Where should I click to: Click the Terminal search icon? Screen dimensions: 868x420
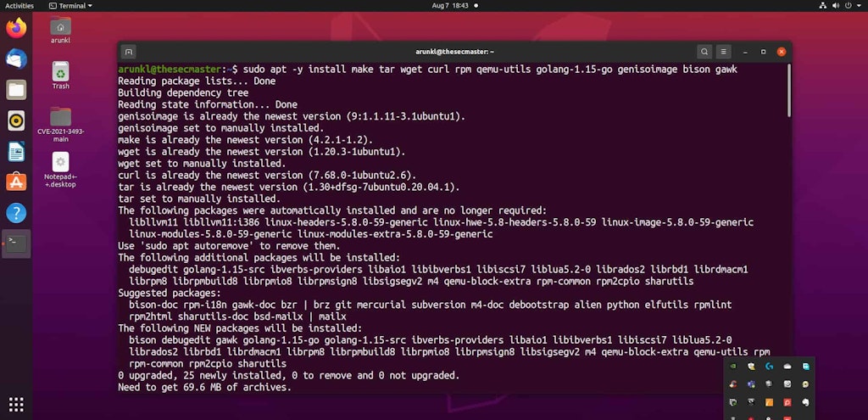tap(704, 52)
